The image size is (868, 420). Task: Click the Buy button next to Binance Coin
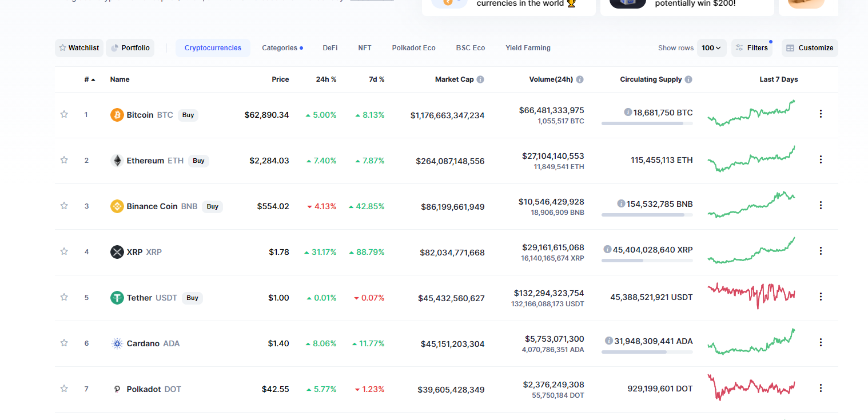pos(212,206)
